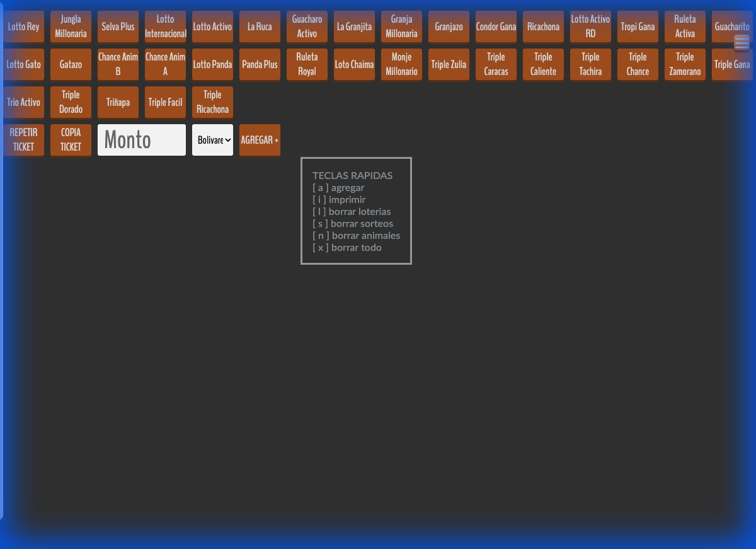This screenshot has height=549, width=756.
Task: Select Lotto Internacional lottery
Action: pos(165,26)
